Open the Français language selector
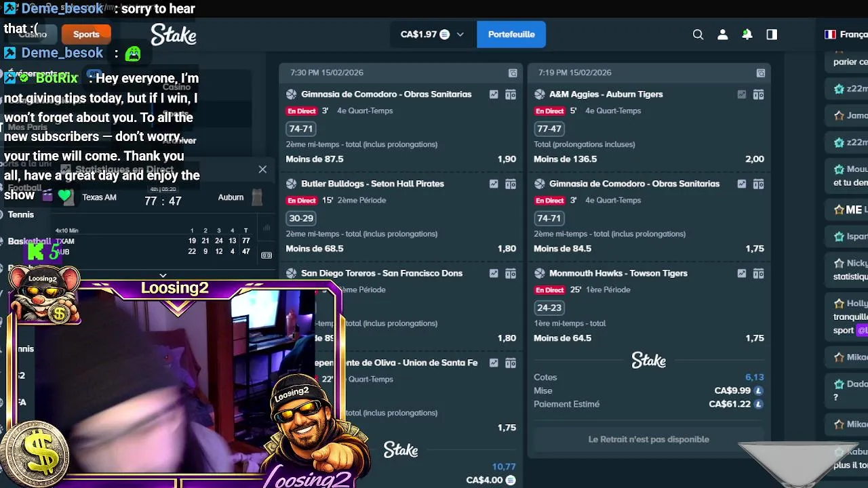This screenshot has height=488, width=868. coord(846,35)
